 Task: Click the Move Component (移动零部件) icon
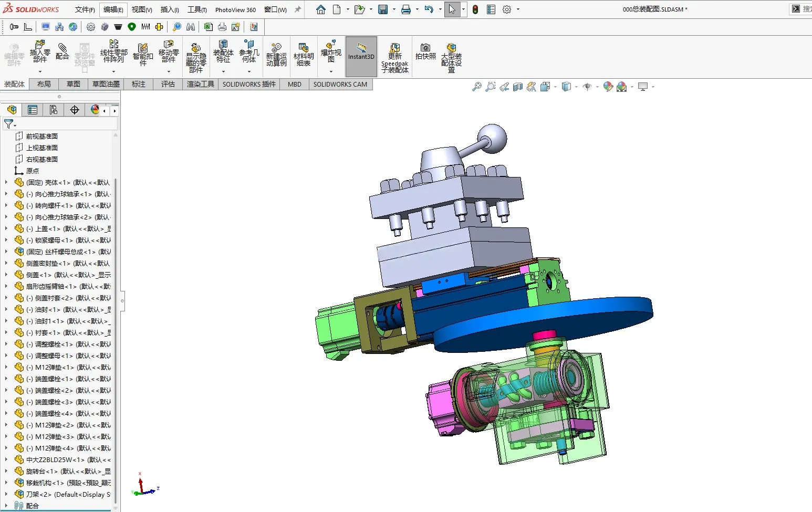(x=169, y=51)
